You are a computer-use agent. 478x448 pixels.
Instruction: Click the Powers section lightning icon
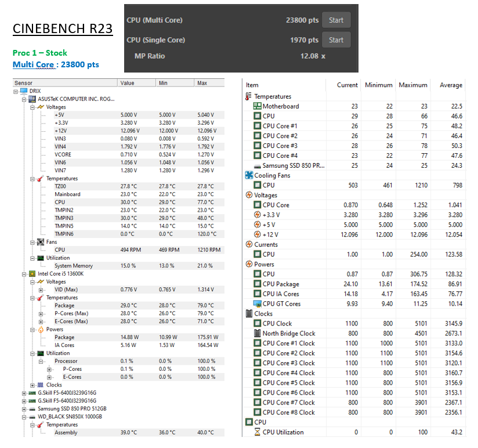click(249, 264)
